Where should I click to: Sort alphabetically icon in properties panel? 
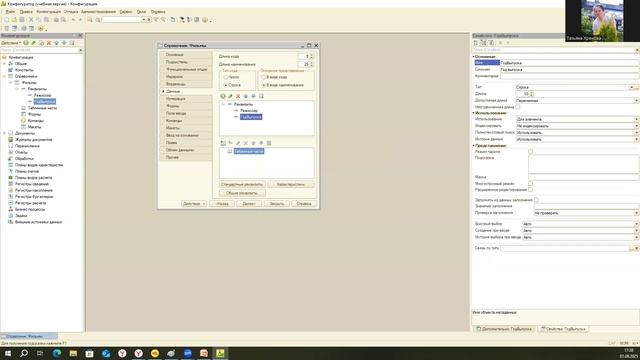pyautogui.click(x=476, y=43)
